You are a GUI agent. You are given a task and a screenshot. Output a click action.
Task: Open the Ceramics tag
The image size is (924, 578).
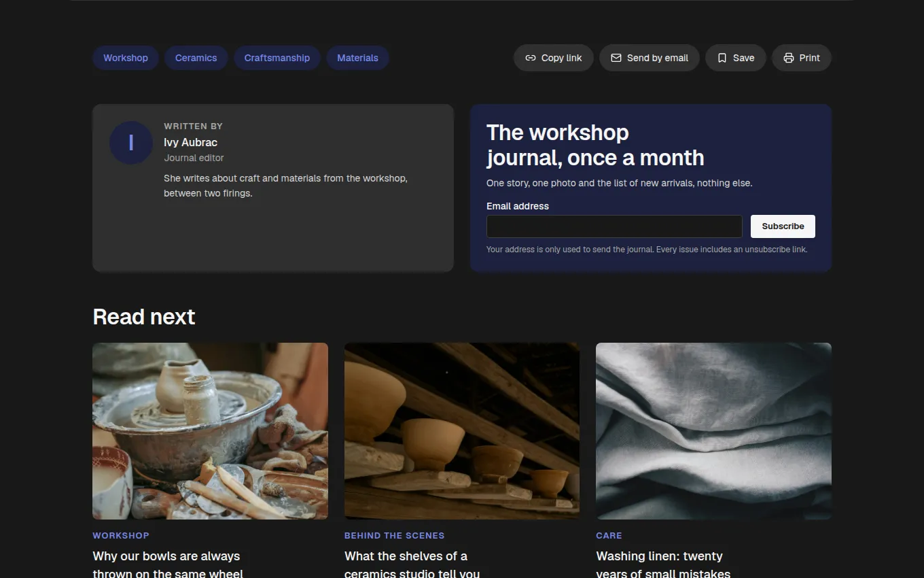[x=196, y=58]
